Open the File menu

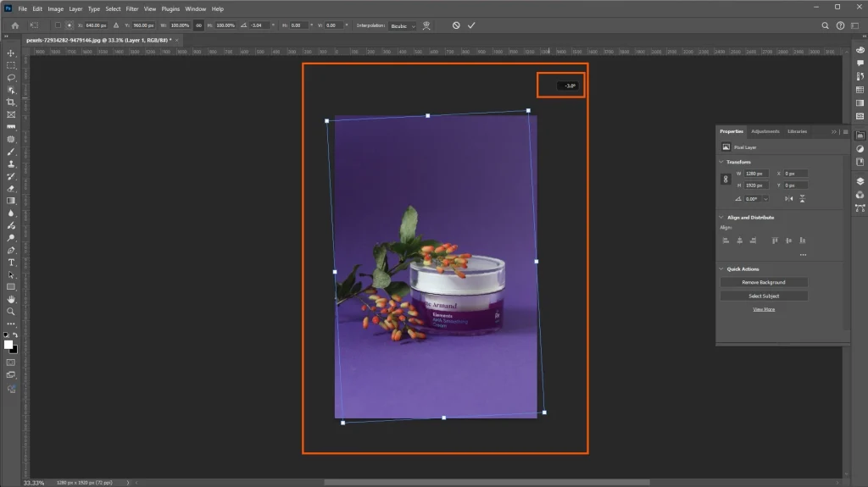point(23,8)
